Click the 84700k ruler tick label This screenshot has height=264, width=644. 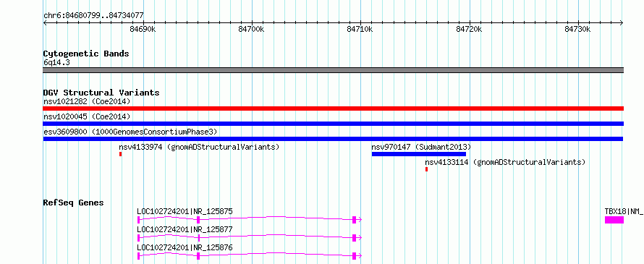pos(251,29)
